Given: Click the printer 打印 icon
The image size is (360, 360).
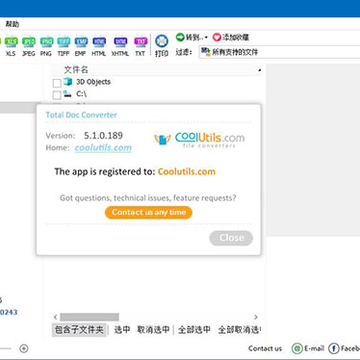Looking at the screenshot, I should 162,45.
